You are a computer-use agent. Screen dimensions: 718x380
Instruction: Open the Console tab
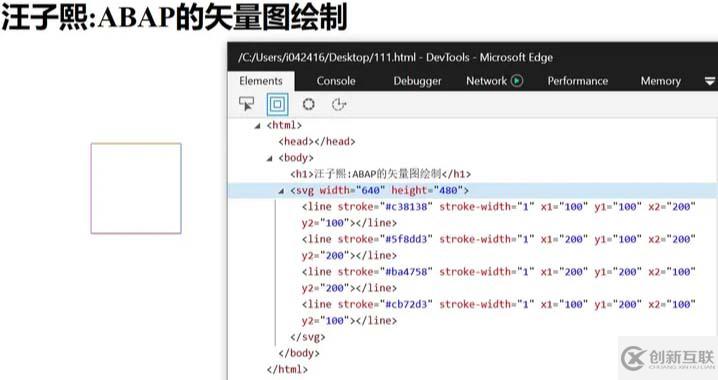(336, 81)
